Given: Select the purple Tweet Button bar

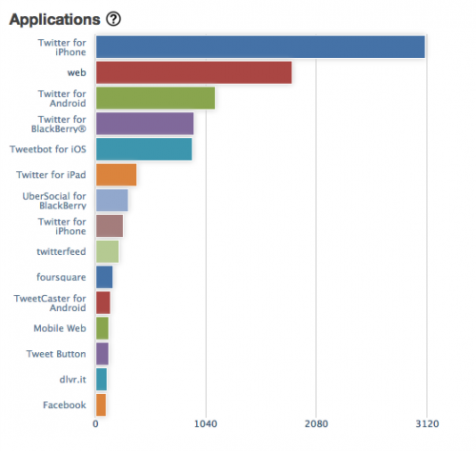Looking at the screenshot, I should pyautogui.click(x=102, y=354).
